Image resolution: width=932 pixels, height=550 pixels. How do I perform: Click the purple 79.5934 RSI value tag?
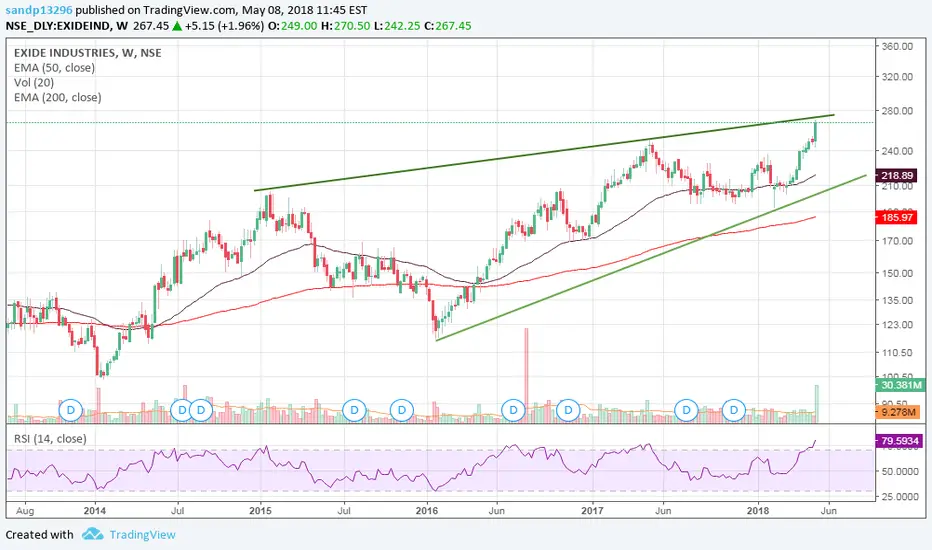(900, 441)
